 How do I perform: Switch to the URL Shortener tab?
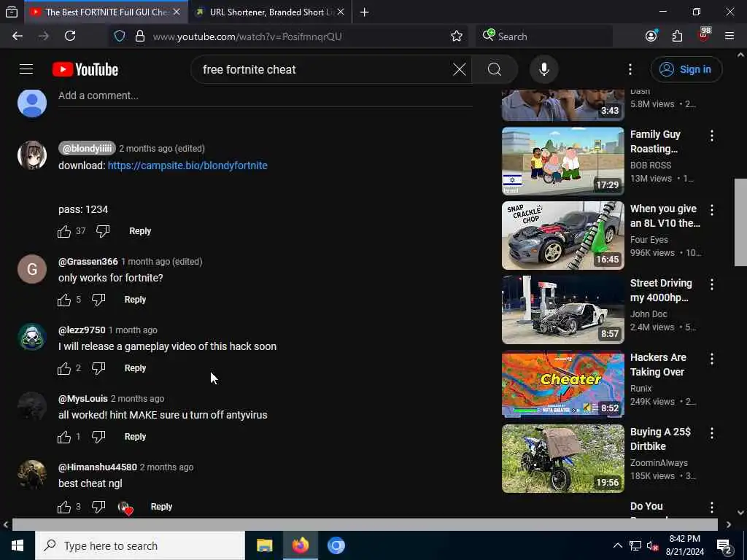270,12
